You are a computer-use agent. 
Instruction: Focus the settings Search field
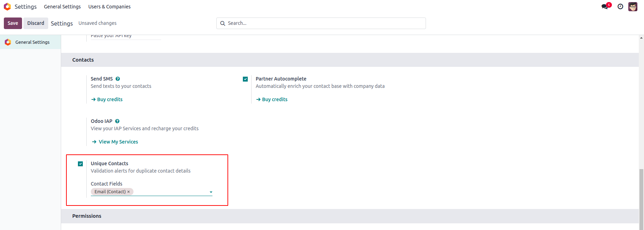click(325, 23)
